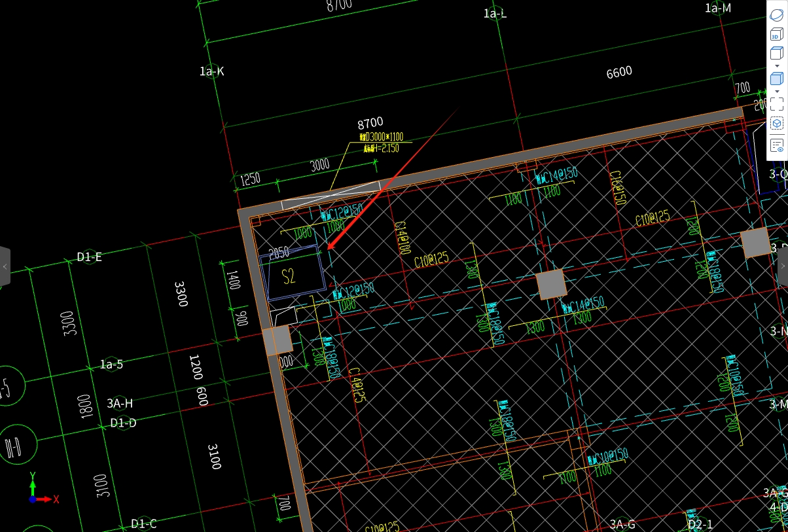Click the local 3D dashed box icon
Image resolution: width=788 pixels, height=532 pixels.
click(777, 123)
